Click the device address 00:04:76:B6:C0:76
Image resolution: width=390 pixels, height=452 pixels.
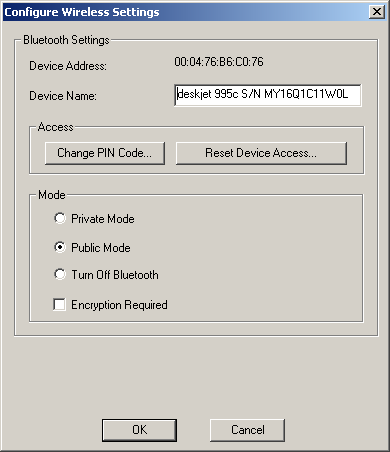point(219,62)
